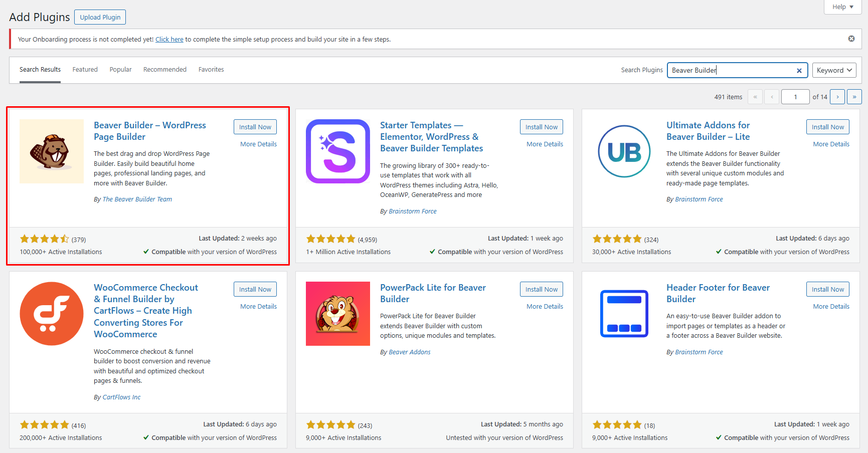Image resolution: width=868 pixels, height=453 pixels.
Task: Follow the onboarding Click here link
Action: [x=169, y=39]
